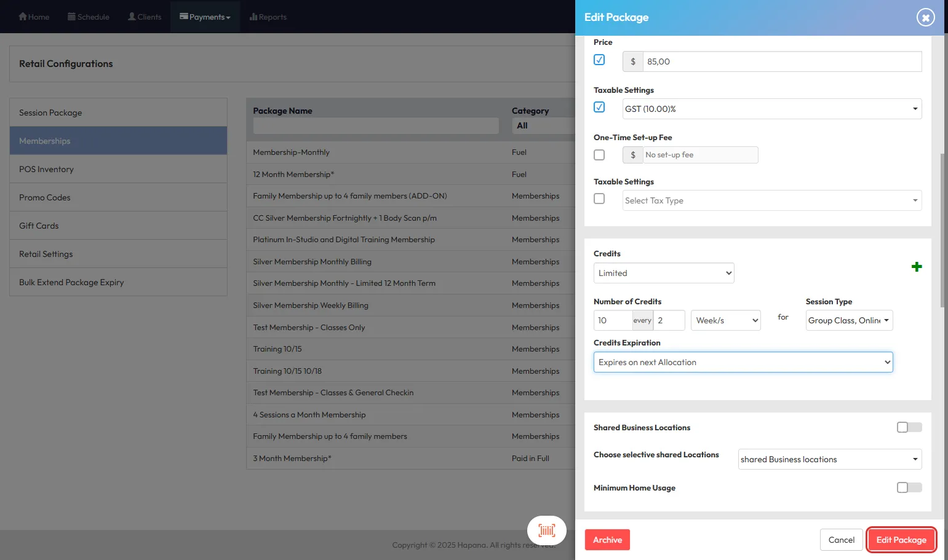This screenshot has height=560, width=948.
Task: Close the Edit Package panel
Action: coord(925,17)
